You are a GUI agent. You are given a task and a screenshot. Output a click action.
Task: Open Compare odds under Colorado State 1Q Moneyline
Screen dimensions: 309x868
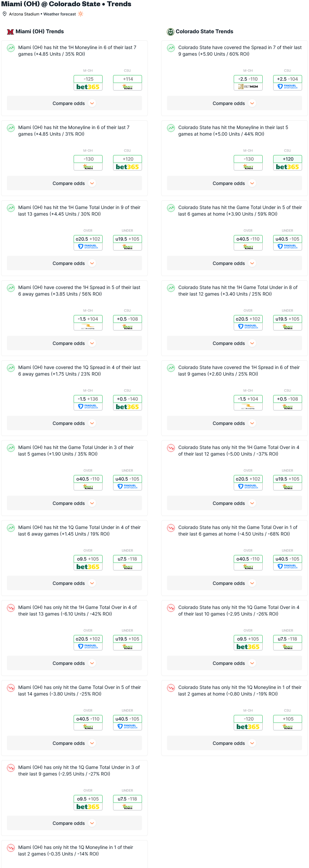[234, 743]
